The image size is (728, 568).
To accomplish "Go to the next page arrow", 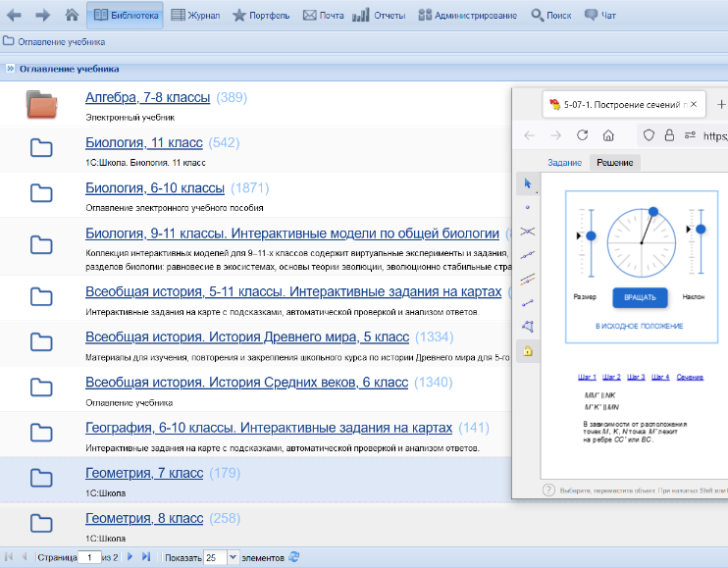I will pos(130,557).
